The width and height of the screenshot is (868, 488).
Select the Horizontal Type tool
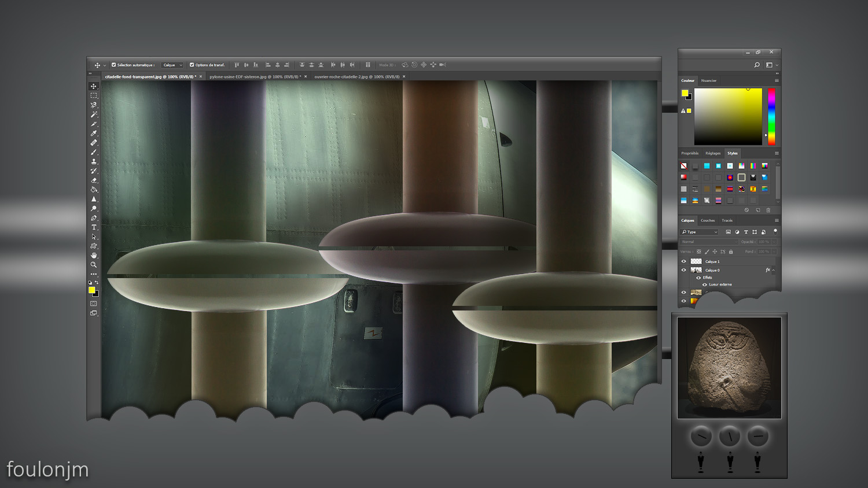pos(94,227)
